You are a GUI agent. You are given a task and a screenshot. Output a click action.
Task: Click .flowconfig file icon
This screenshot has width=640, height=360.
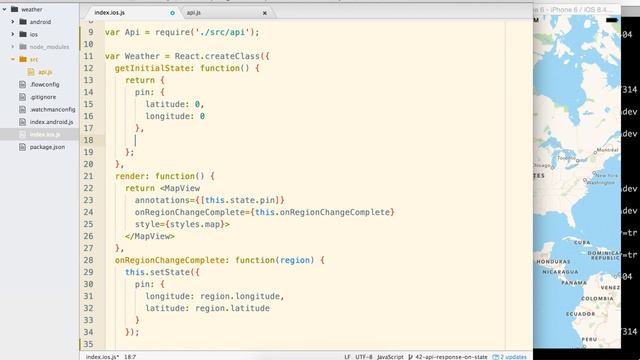point(22,84)
